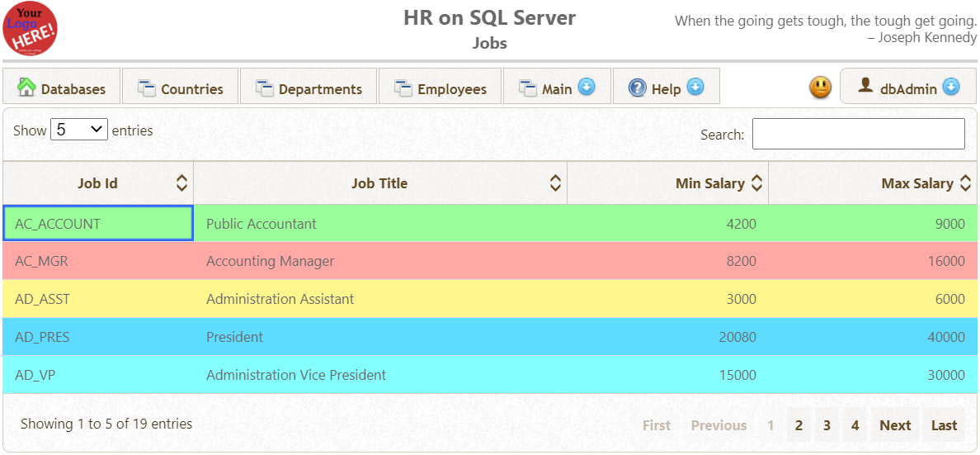Open the Employees menu item
The width and height of the screenshot is (980, 455).
click(440, 87)
